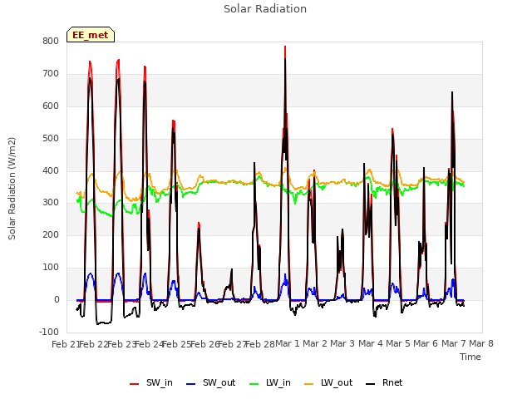This screenshot has height=399, width=532.
Task: Click the Feb 24 x-axis tick label
Action: click(x=150, y=344)
